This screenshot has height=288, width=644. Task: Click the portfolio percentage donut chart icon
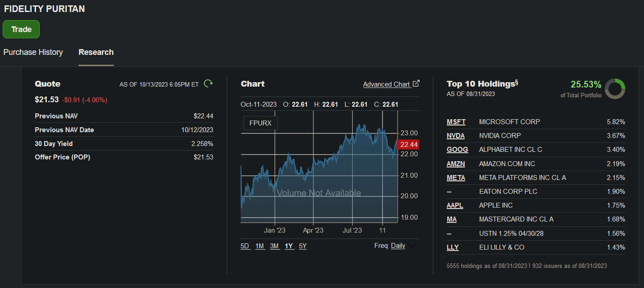pos(615,89)
